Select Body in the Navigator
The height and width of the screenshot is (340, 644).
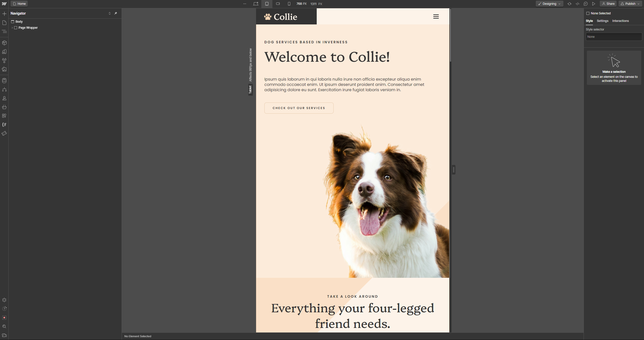click(19, 22)
